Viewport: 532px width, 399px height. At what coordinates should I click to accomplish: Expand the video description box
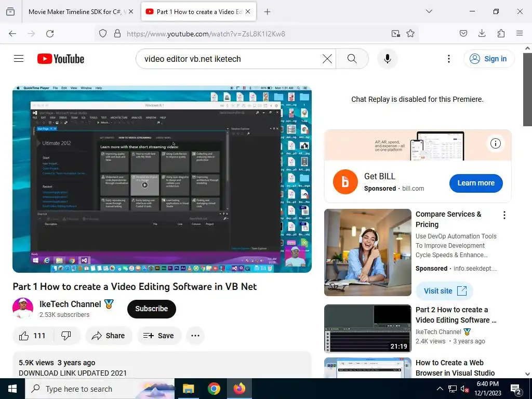(x=162, y=365)
